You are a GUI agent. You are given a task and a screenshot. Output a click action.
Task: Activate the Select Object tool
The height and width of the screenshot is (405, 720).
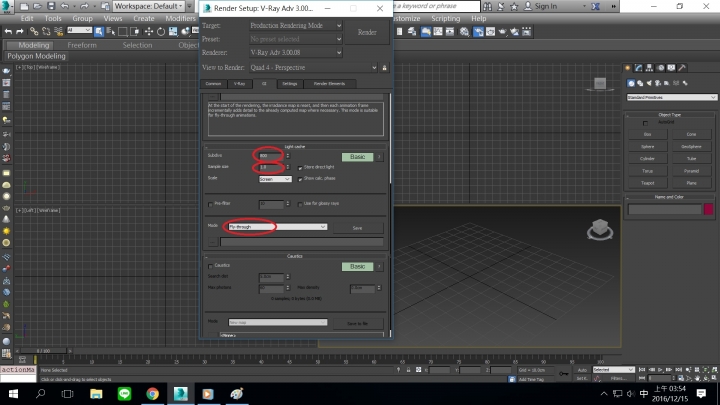pos(99,31)
